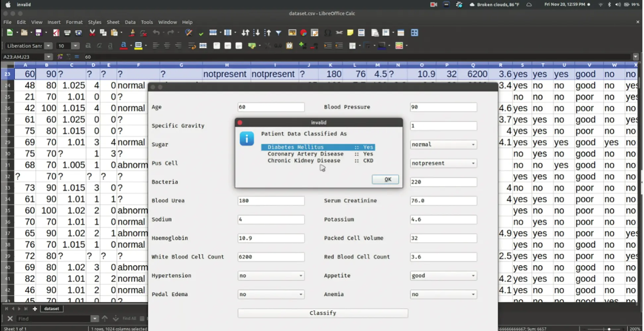Click the Cut scissors icon
Screen dimensions: 644x331
pos(92,33)
